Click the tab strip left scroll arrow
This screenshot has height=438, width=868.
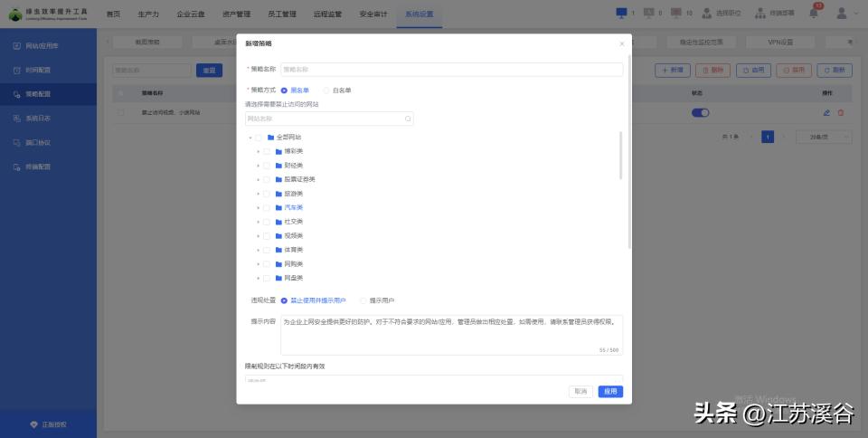click(108, 42)
